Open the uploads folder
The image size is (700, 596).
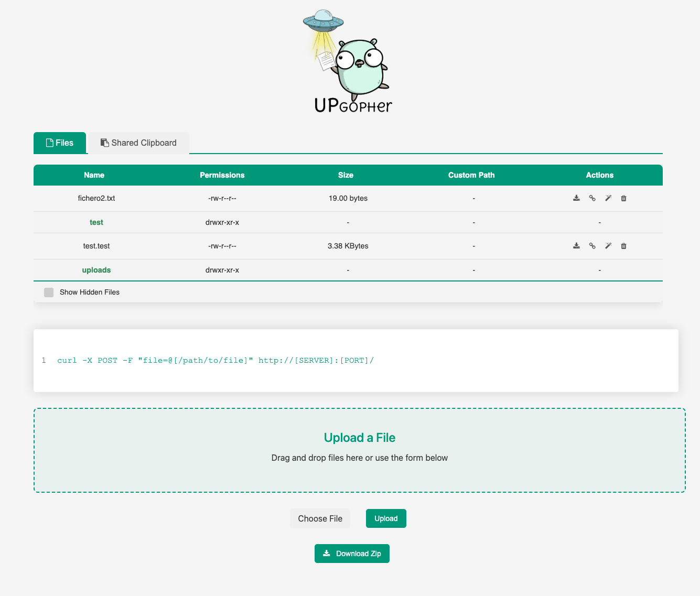click(96, 270)
